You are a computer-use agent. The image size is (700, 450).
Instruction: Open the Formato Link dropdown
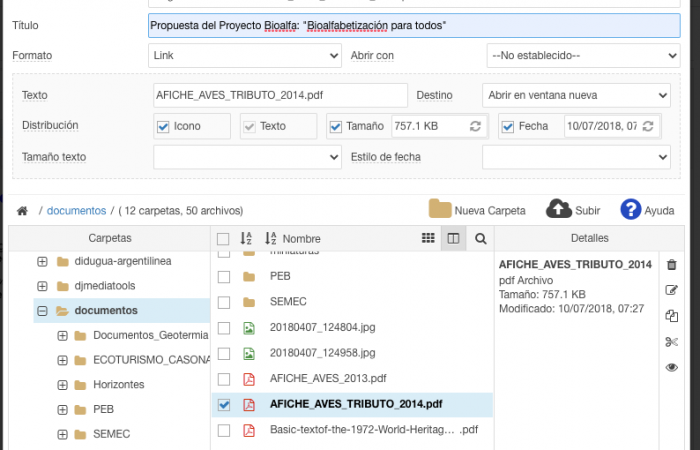[x=242, y=56]
